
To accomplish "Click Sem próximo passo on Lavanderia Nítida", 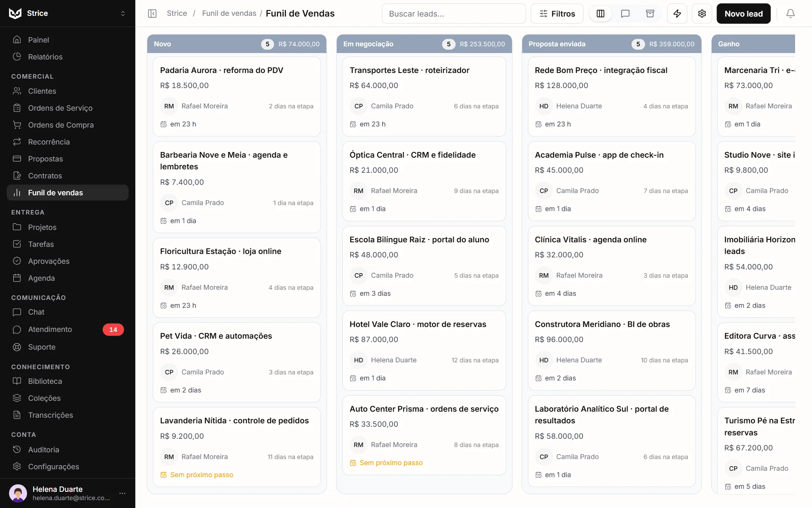I will click(x=201, y=475).
